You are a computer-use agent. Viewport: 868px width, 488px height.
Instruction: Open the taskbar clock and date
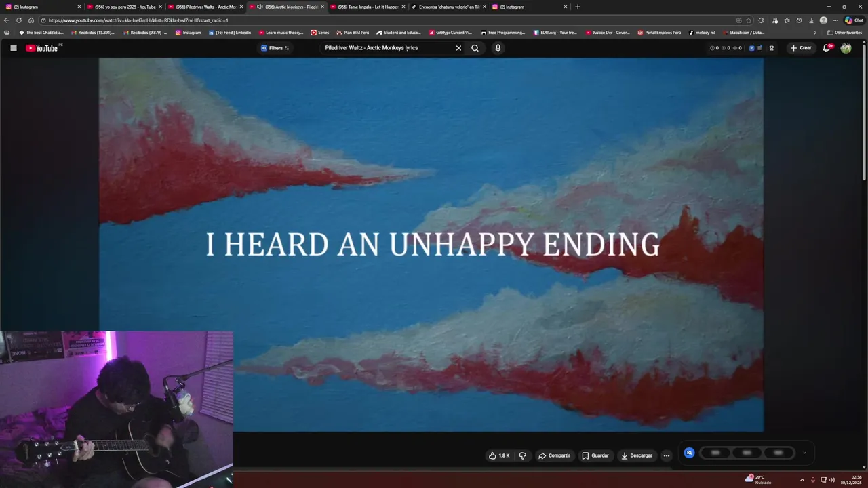(851, 480)
